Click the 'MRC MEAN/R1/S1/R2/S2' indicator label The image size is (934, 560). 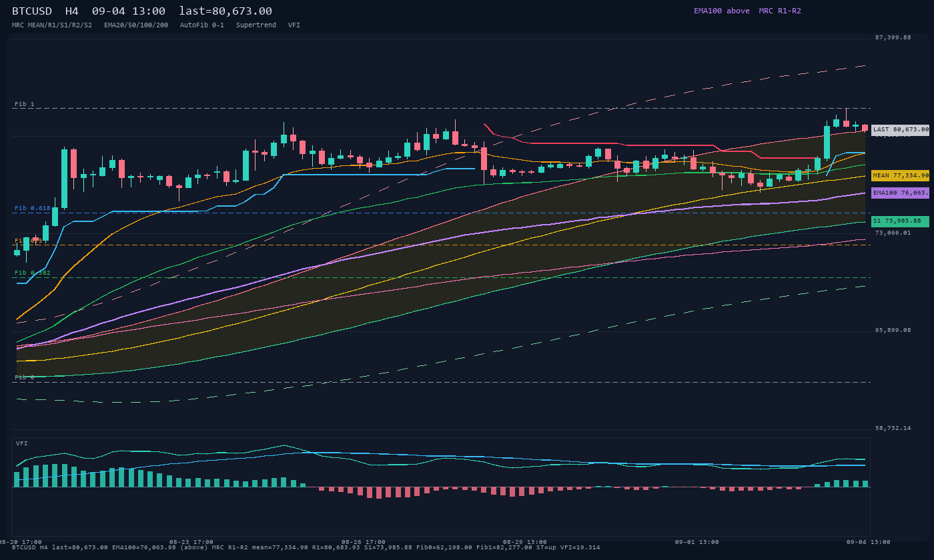pos(52,25)
